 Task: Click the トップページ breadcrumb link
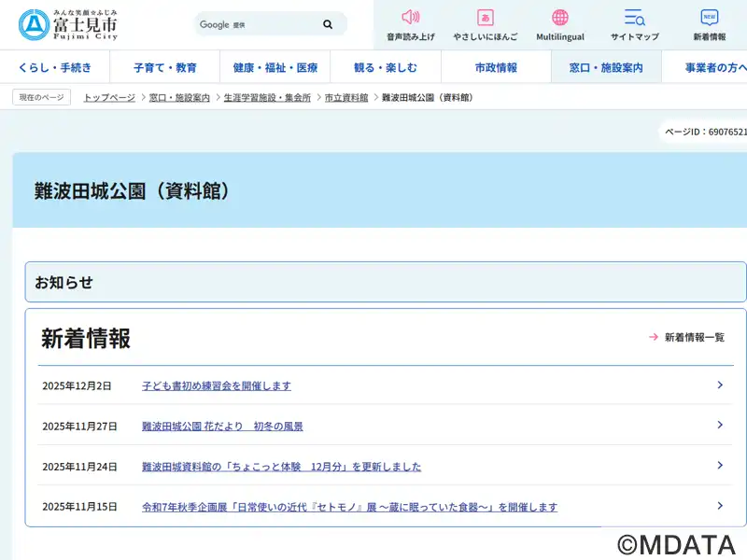click(109, 97)
